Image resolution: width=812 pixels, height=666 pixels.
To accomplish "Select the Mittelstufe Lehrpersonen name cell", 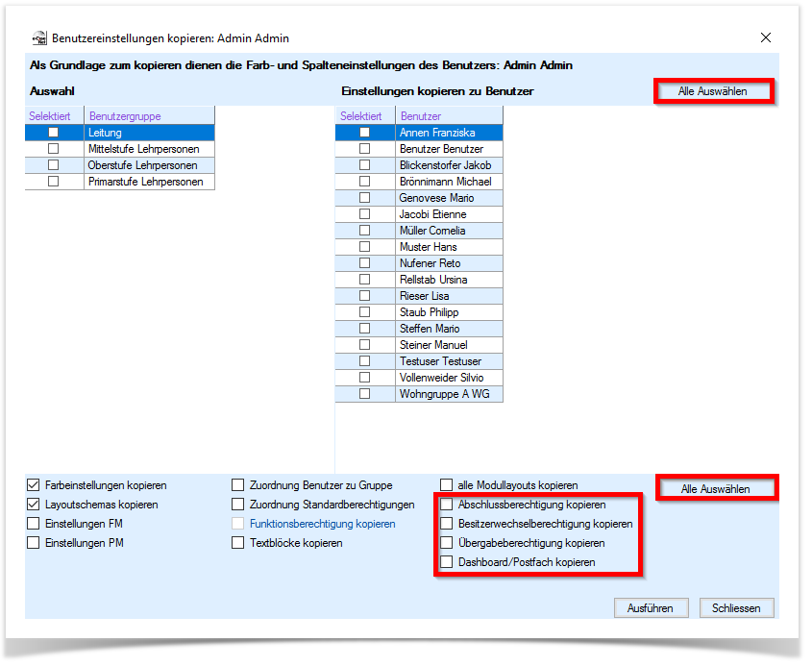I will (149, 149).
